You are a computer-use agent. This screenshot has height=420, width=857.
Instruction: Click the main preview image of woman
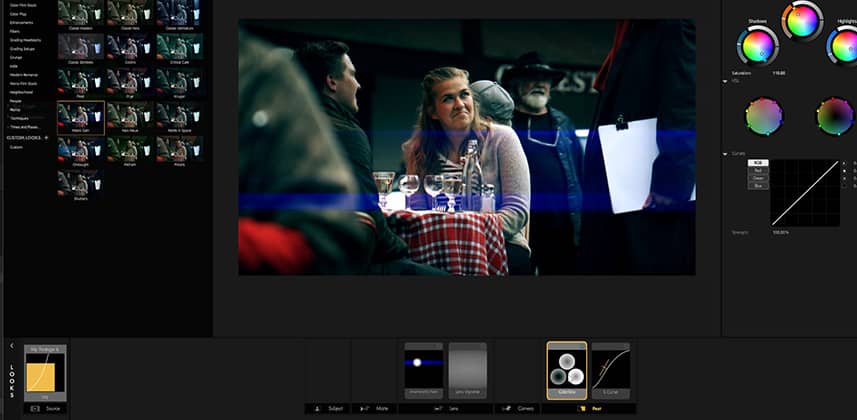(467, 147)
